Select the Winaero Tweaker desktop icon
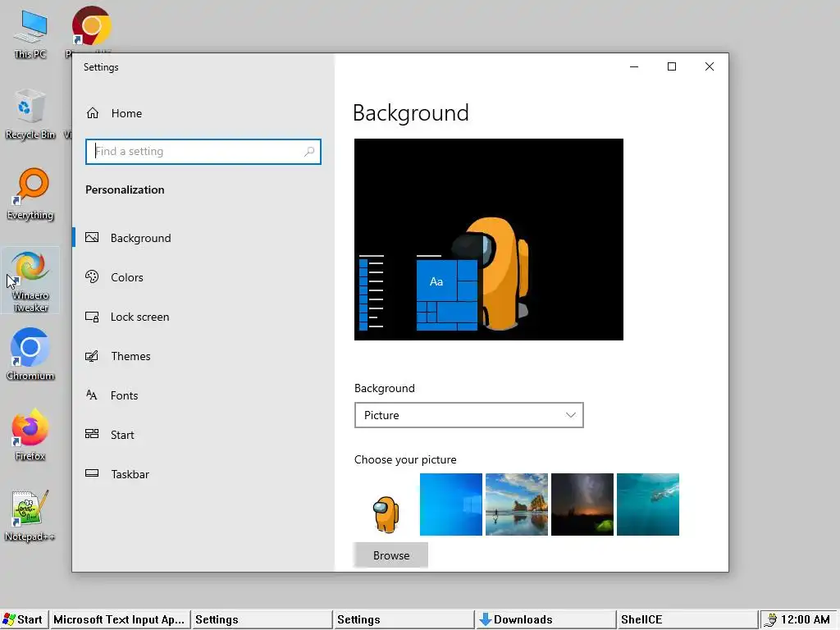The image size is (840, 630). [30, 281]
